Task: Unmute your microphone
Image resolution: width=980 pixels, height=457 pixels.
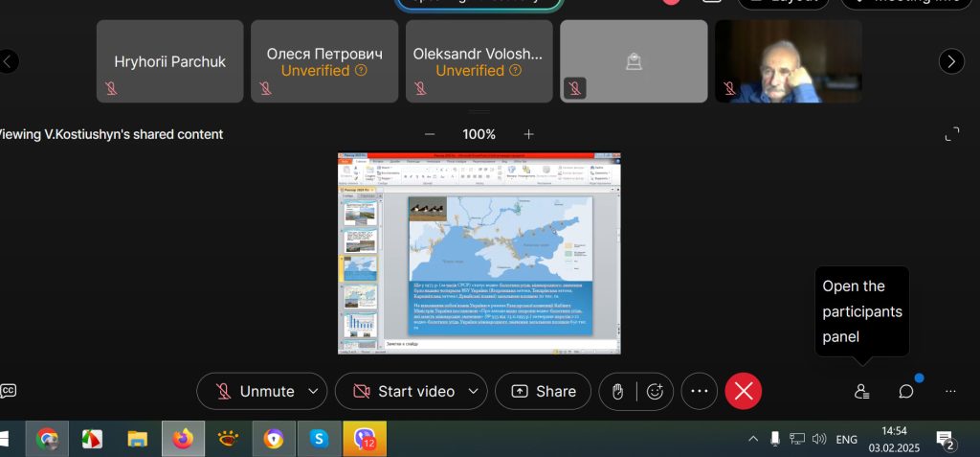Action: coord(256,391)
